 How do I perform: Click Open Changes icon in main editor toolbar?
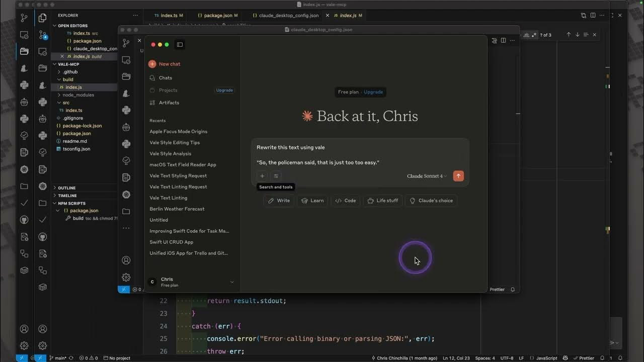584,16
